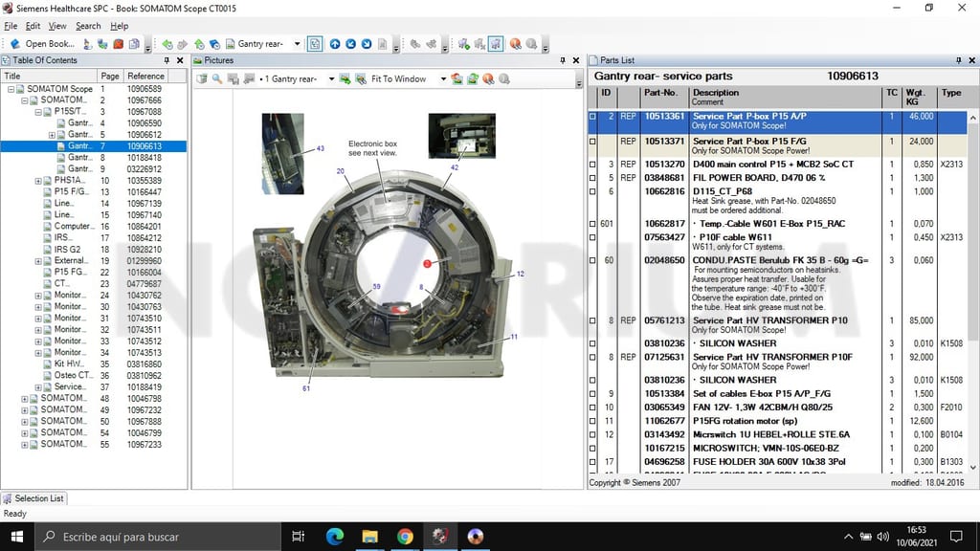Click the red picture tool right of Fit To Window
980x551 pixels.
457,78
